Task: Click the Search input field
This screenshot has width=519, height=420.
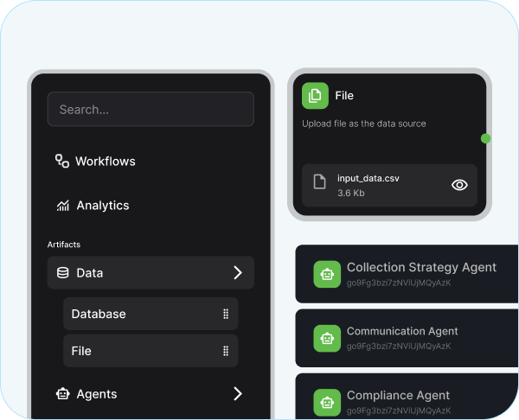Action: coord(151,110)
